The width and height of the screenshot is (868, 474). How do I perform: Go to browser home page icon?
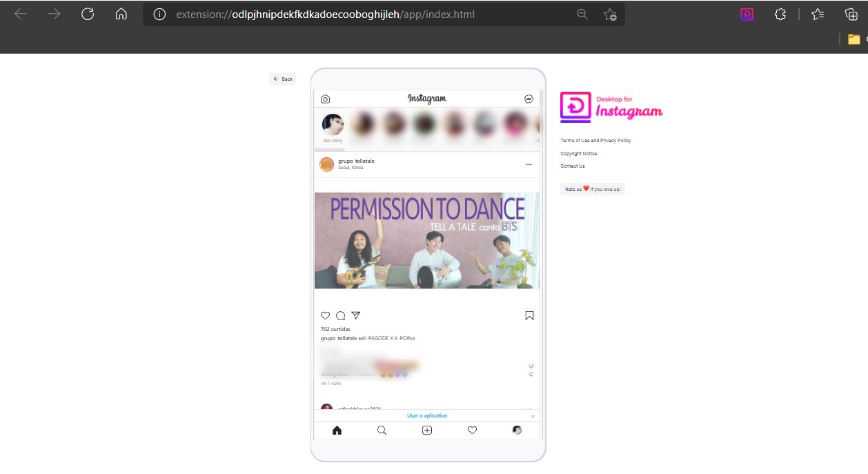[x=121, y=14]
